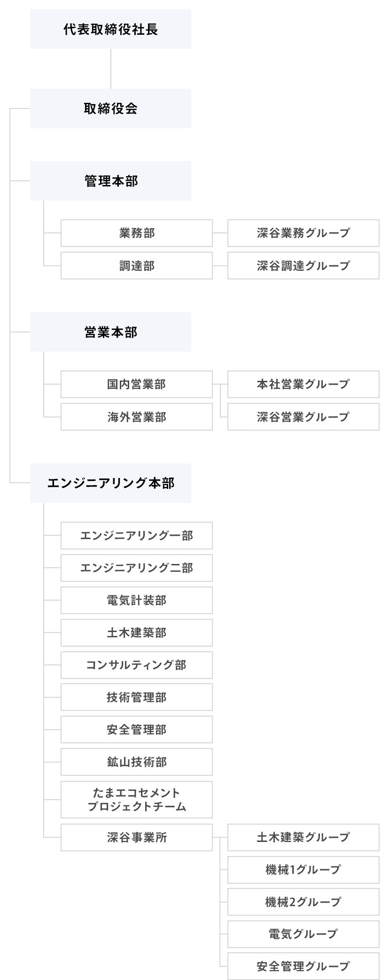Open the コンサルティング部 box
Image resolution: width=389 pixels, height=980 pixels.
coord(136,665)
